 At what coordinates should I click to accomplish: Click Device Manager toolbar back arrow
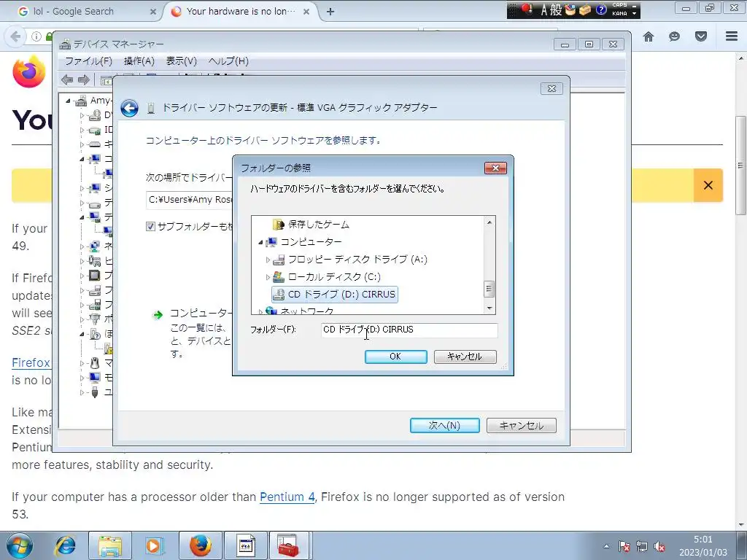click(67, 79)
